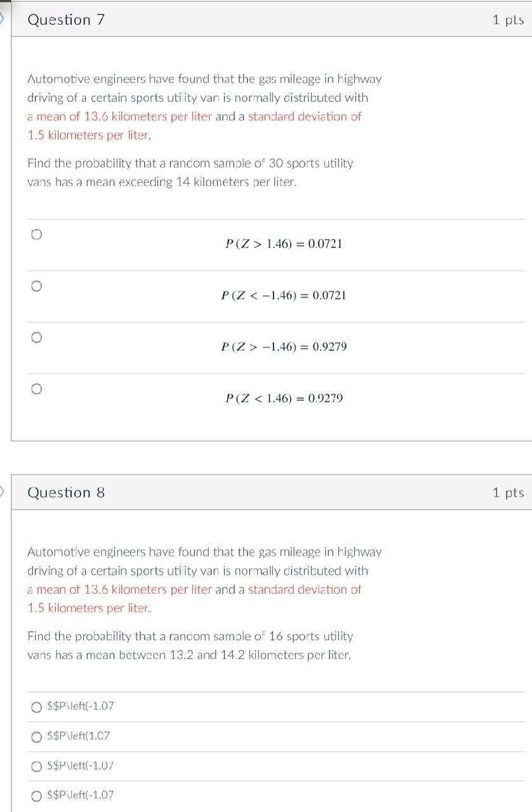This screenshot has height=812, width=532.
Task: Select answer P(Z < 1.46) = 0.9279
Action: click(36, 389)
